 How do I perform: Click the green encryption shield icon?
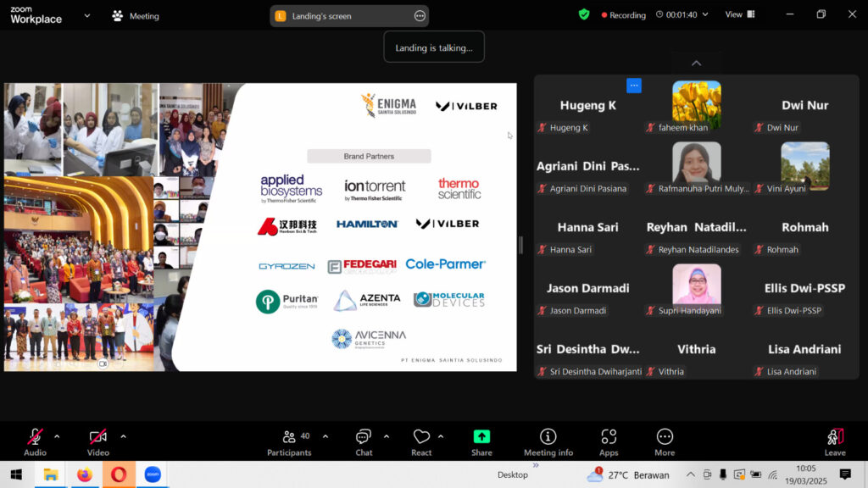pos(583,15)
